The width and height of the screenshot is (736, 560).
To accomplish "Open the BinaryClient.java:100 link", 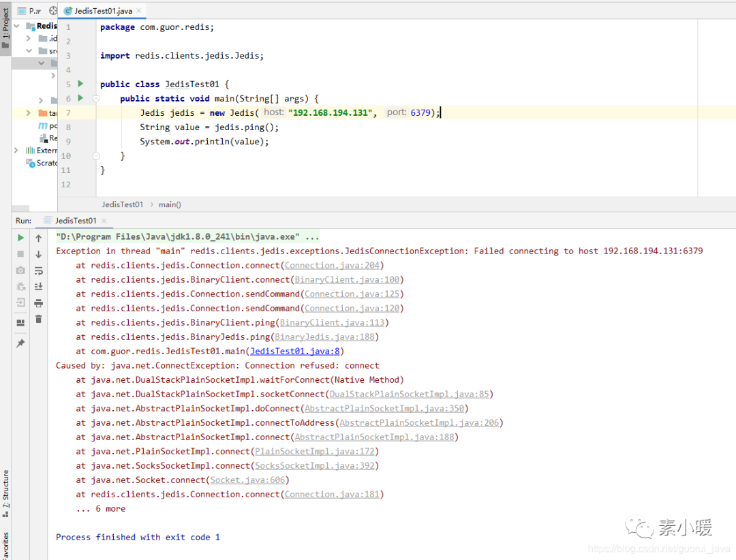I will tap(347, 280).
